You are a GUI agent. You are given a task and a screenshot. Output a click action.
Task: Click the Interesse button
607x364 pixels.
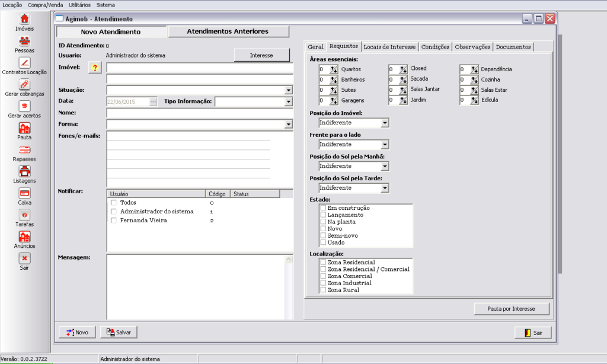(261, 55)
